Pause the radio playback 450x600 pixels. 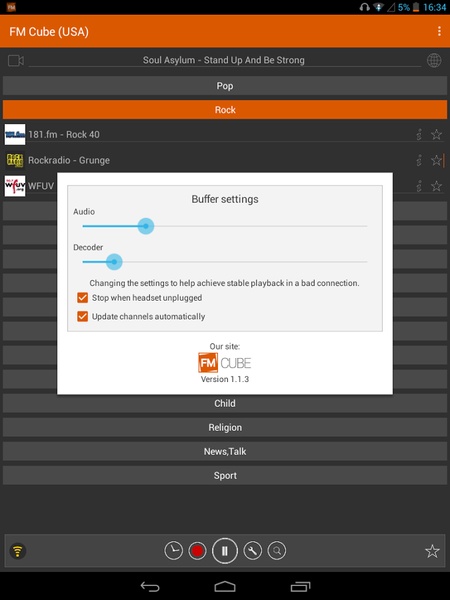pyautogui.click(x=225, y=551)
